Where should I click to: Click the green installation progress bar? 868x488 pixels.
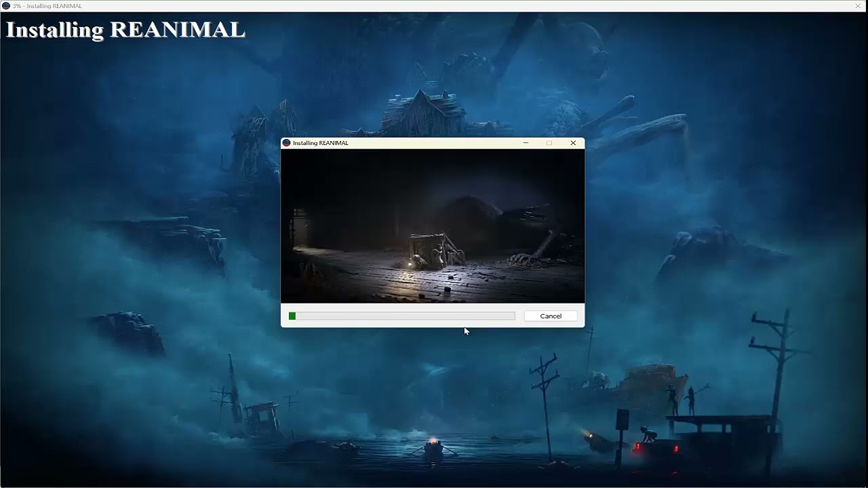(401, 316)
